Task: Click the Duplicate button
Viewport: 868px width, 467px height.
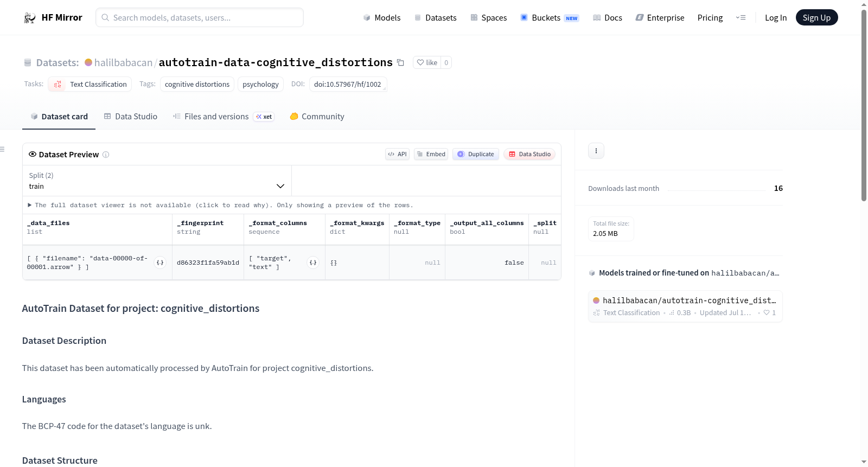Action: click(476, 154)
